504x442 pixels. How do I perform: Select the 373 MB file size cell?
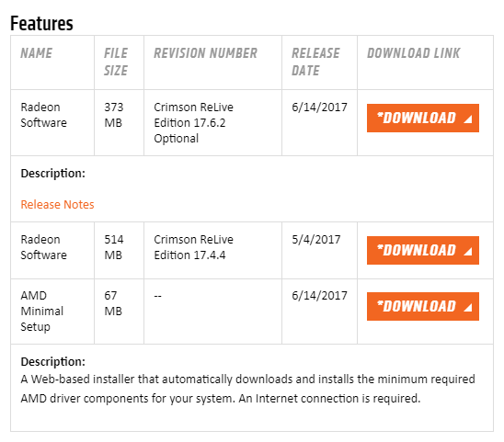[114, 115]
